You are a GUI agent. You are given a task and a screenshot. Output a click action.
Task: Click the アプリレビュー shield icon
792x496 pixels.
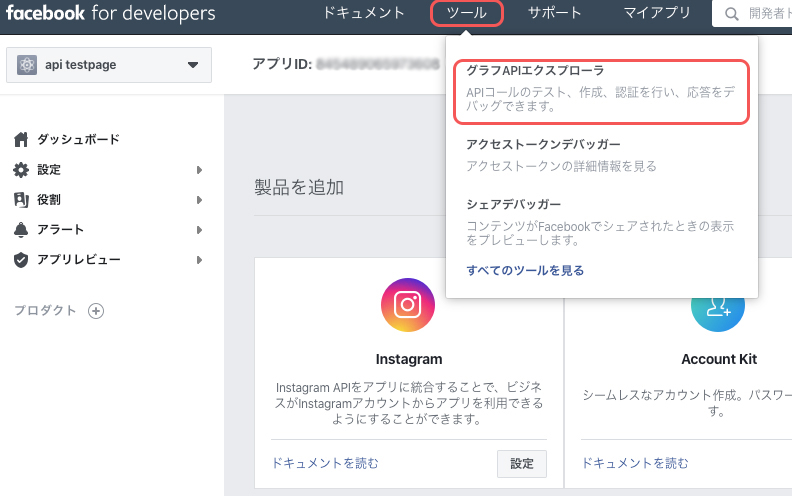click(21, 260)
